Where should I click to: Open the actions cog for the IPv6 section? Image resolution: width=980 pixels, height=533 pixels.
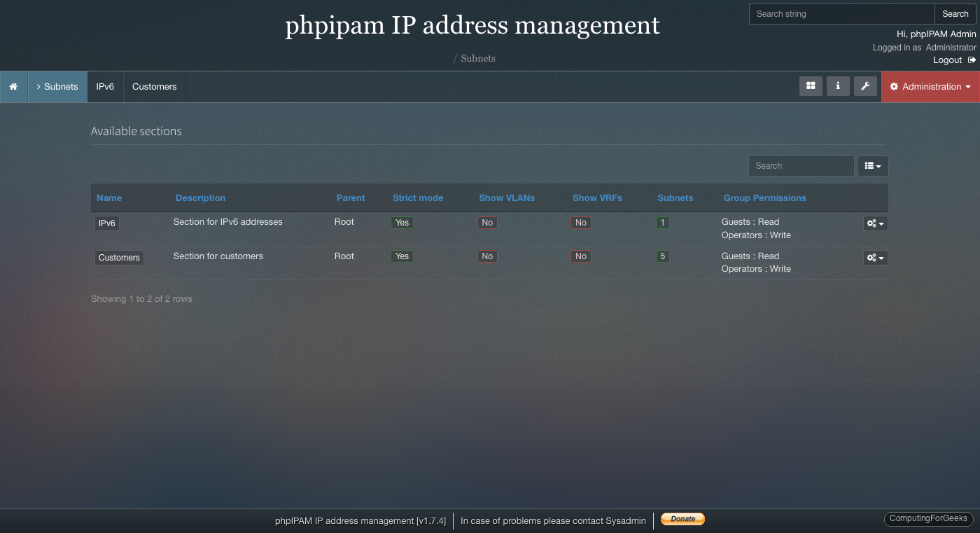[871, 223]
